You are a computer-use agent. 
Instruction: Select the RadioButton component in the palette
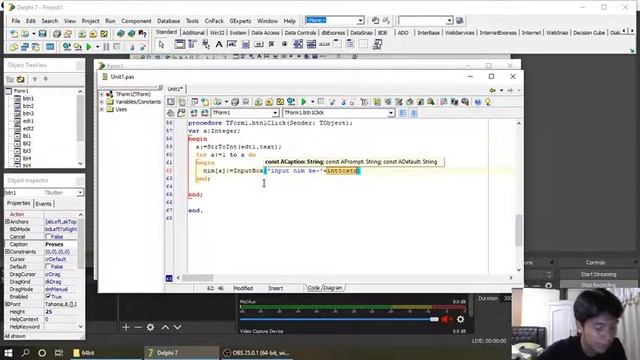[x=284, y=44]
